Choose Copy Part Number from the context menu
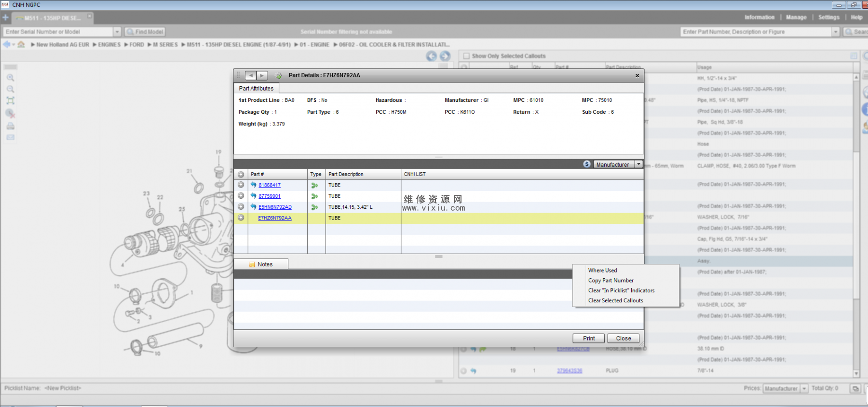Screen dimensions: 868x407 pyautogui.click(x=610, y=281)
